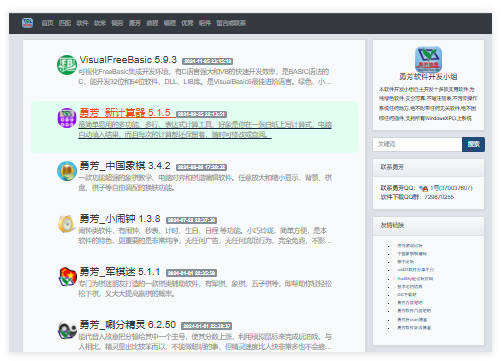Go to 首页 in the navigation bar
Image resolution: width=501 pixels, height=361 pixels.
47,23
